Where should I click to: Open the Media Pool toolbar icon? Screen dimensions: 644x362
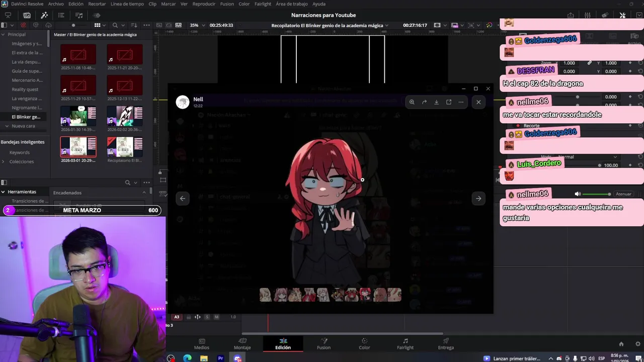pyautogui.click(x=27, y=15)
